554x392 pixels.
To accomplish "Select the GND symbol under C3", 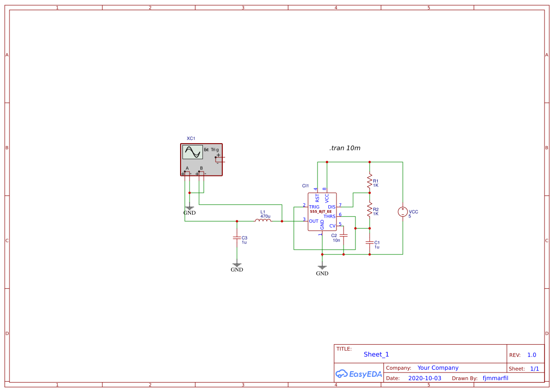I will click(x=236, y=264).
